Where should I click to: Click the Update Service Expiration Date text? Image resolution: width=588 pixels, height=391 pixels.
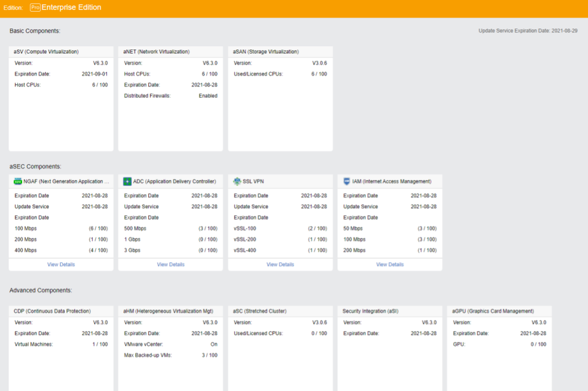pyautogui.click(x=527, y=31)
